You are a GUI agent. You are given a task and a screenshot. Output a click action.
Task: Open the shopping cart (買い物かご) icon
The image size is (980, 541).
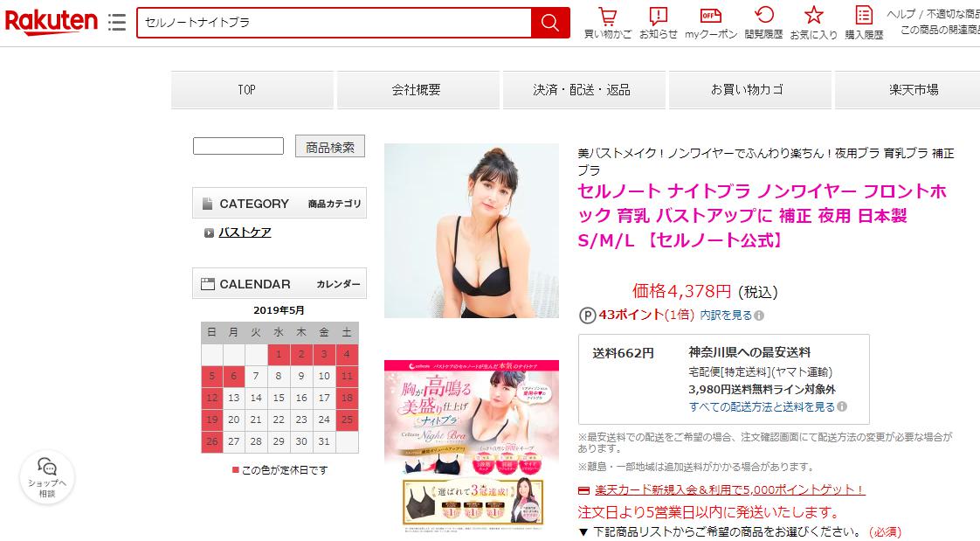[608, 23]
